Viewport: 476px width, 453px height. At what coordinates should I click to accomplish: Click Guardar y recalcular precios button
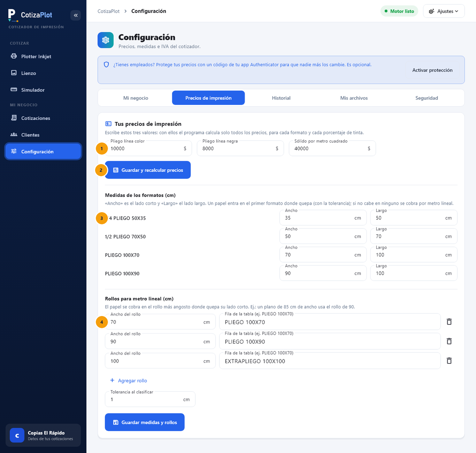point(148,170)
